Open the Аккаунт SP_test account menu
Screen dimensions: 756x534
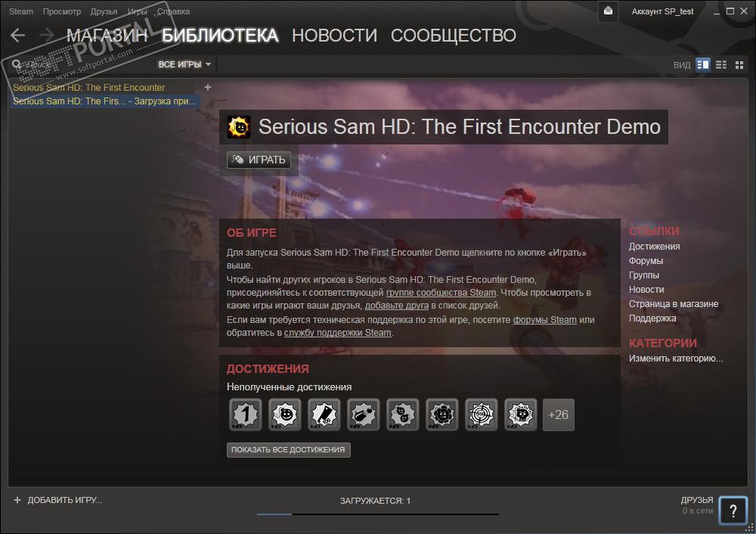662,11
